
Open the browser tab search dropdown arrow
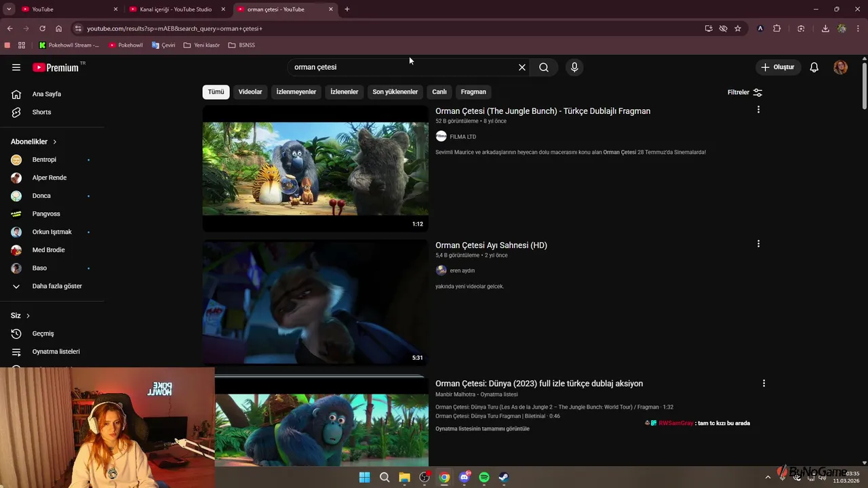coord(9,9)
